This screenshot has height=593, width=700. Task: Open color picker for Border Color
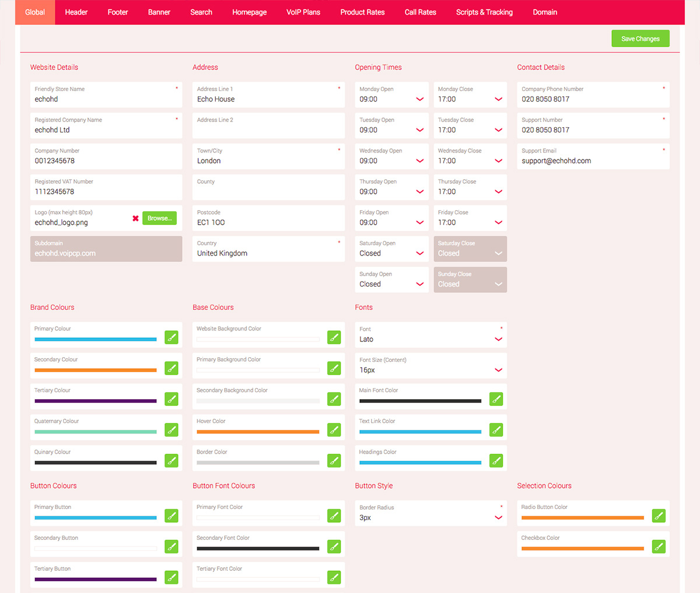(334, 461)
